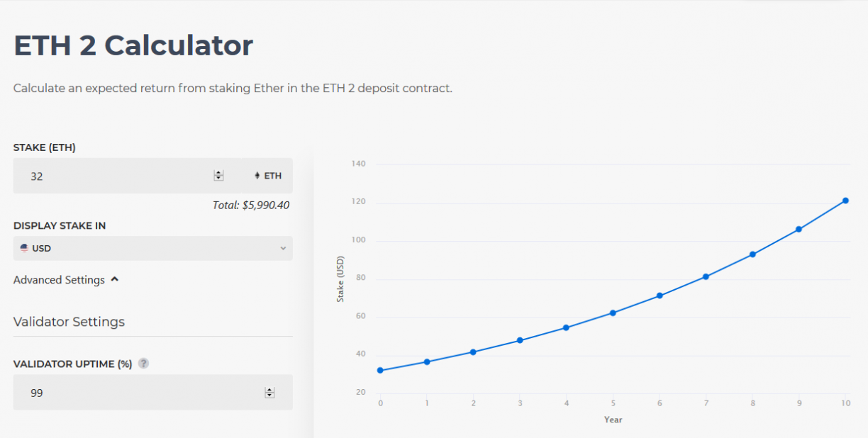868x438 pixels.
Task: Click the US flag icon in the currency selector
Action: [26, 248]
